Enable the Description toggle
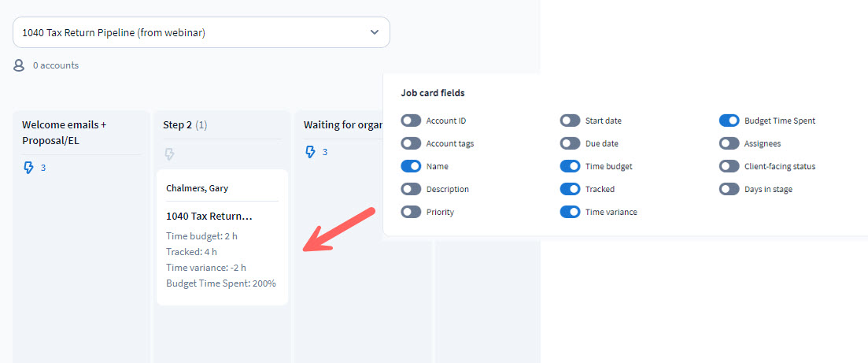This screenshot has width=868, height=363. coord(411,189)
